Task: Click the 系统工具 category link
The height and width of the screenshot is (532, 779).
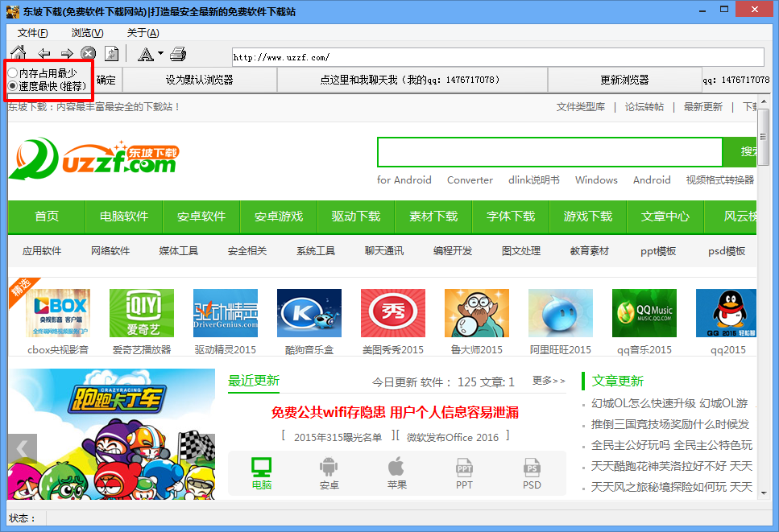Action: (316, 251)
